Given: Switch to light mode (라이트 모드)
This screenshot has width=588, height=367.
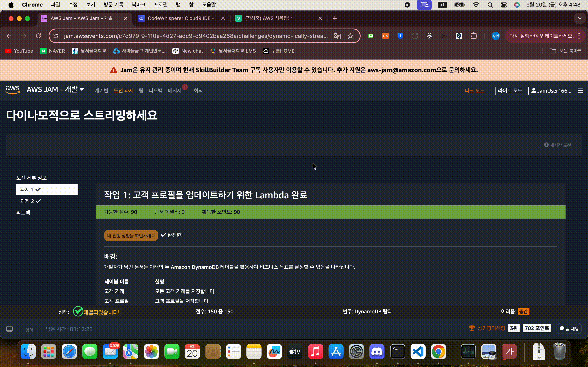Looking at the screenshot, I should (x=510, y=91).
